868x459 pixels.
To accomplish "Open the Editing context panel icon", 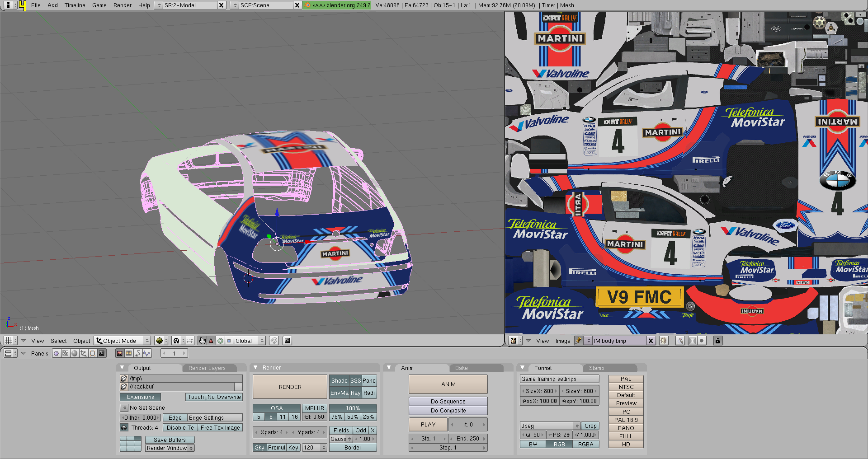I will coord(92,353).
